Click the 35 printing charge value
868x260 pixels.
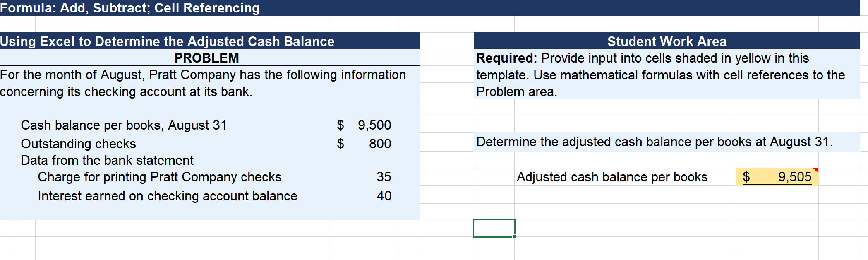pos(384,177)
